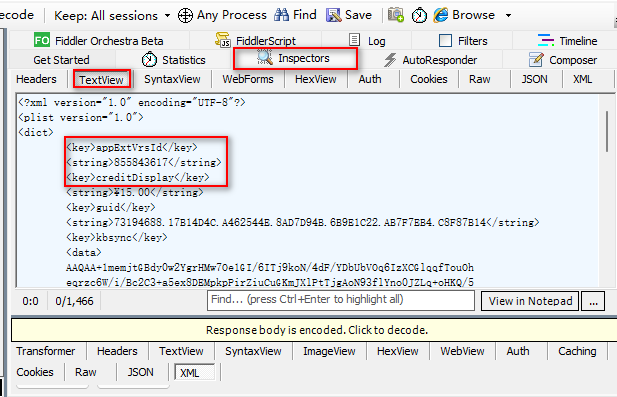Open the response Headers tab
Screen dimensions: 617x397
[x=117, y=351]
